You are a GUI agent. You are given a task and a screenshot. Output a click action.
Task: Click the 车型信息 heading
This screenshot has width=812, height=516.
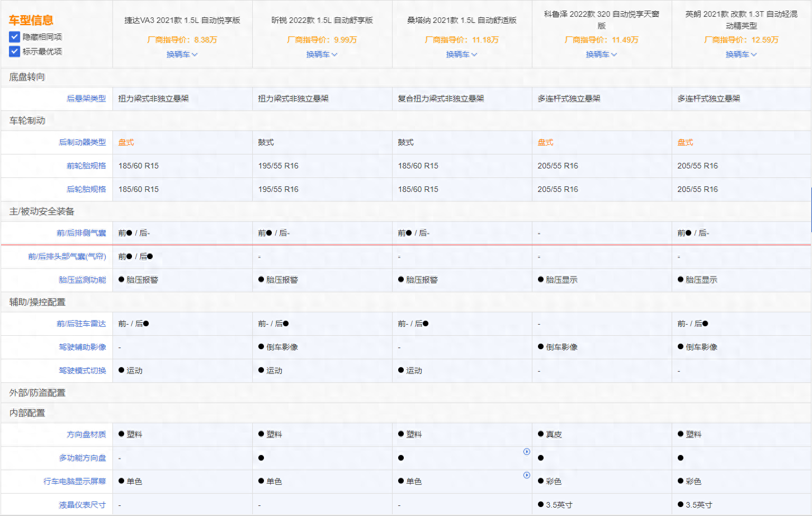pos(31,20)
